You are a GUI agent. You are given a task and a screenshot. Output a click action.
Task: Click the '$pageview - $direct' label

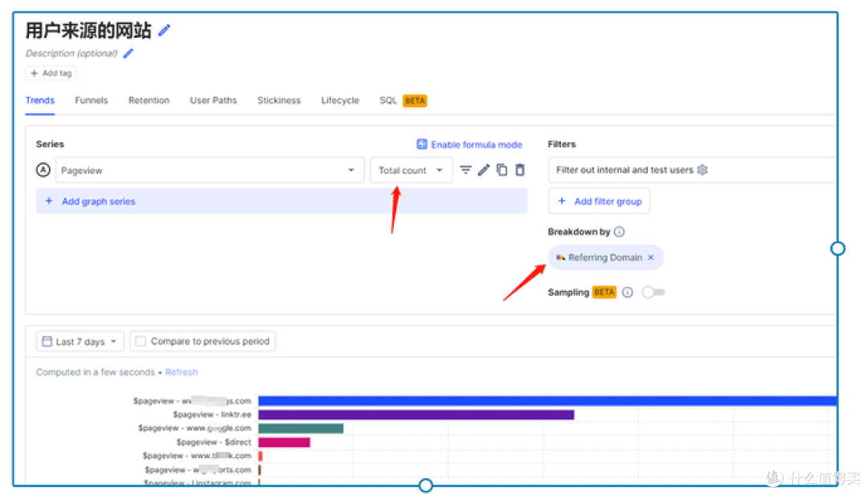tap(214, 442)
